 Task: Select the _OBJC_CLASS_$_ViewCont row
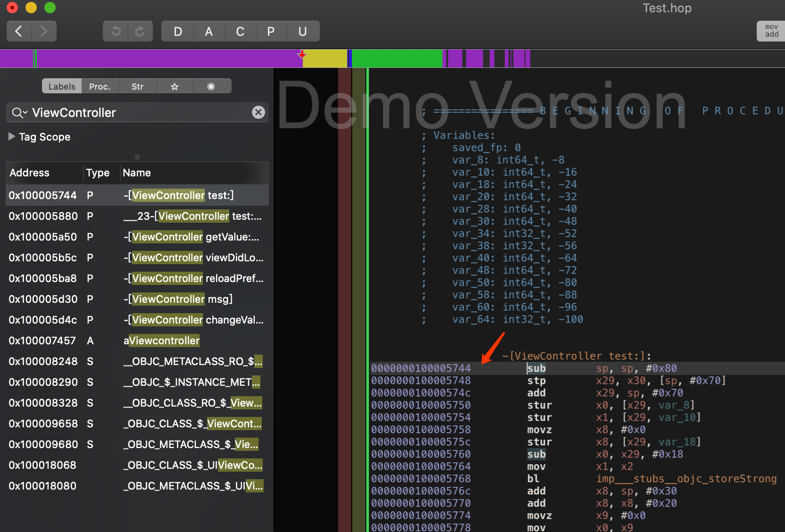click(137, 424)
